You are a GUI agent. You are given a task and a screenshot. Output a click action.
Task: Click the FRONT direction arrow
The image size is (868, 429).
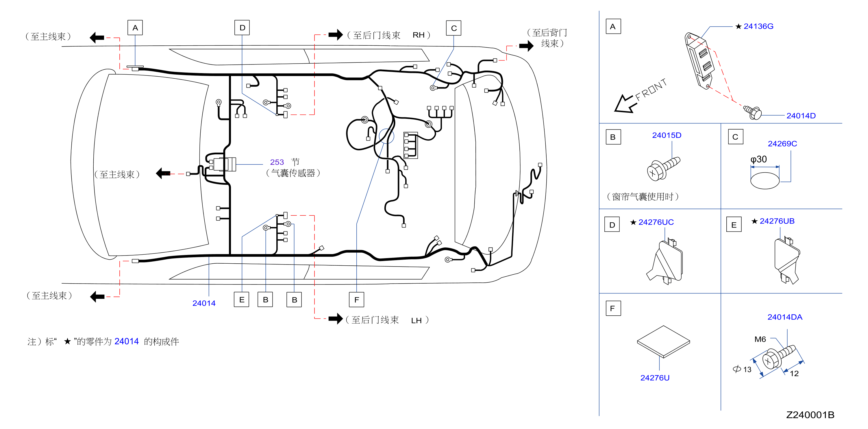[x=625, y=104]
